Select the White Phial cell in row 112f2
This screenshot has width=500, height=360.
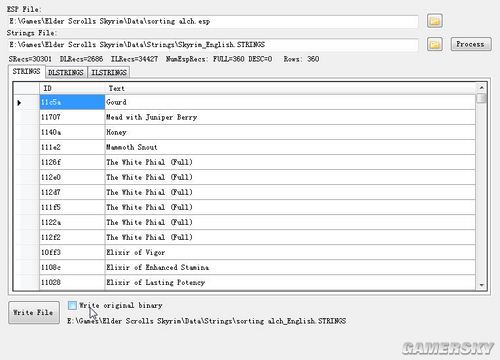click(x=290, y=237)
